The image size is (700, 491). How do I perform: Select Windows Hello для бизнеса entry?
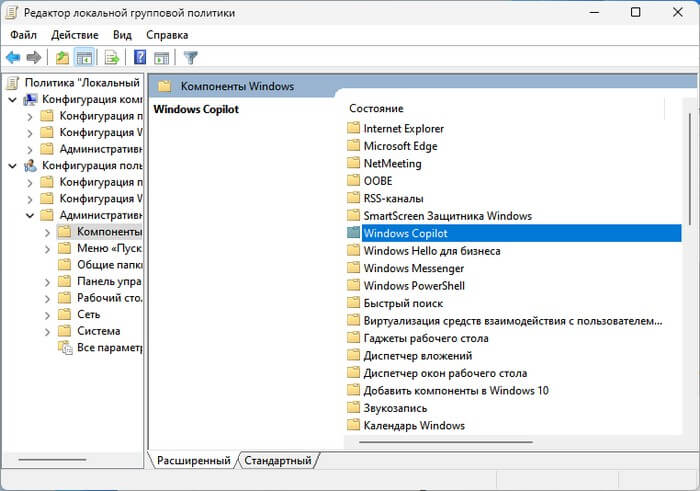click(x=432, y=250)
